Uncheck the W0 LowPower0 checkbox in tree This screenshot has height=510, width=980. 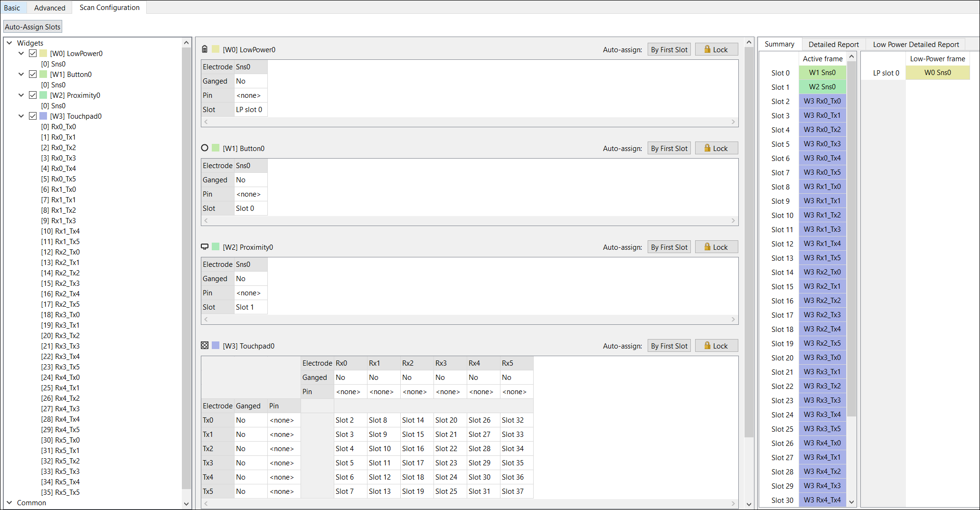coord(33,53)
